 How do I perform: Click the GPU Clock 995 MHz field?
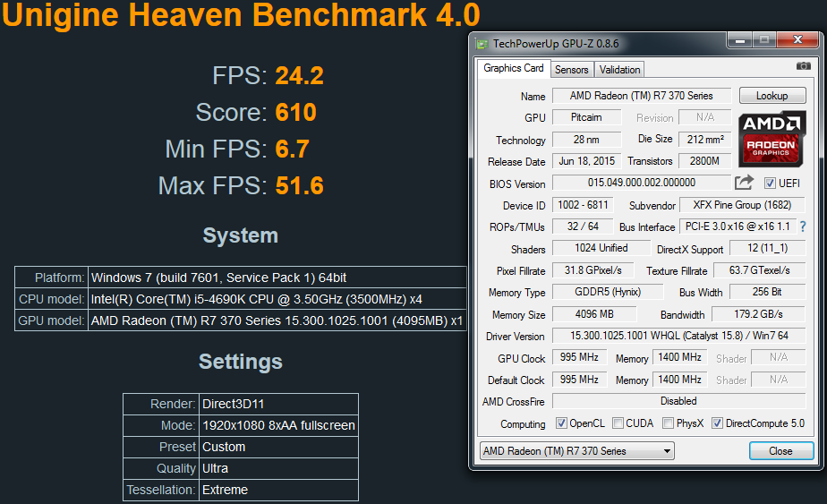coord(579,357)
